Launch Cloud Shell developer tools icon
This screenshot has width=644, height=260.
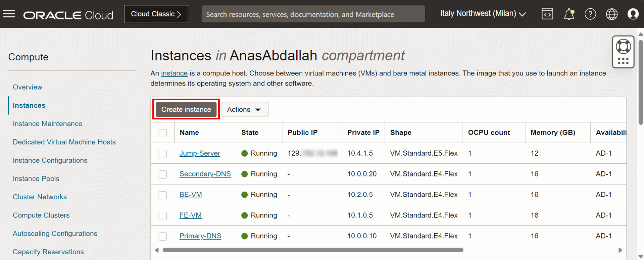pos(547,14)
